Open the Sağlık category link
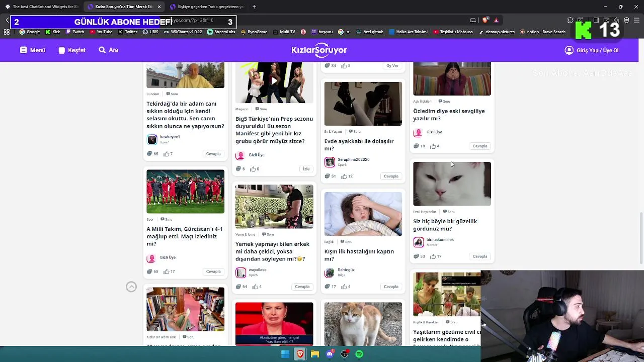 (x=329, y=242)
